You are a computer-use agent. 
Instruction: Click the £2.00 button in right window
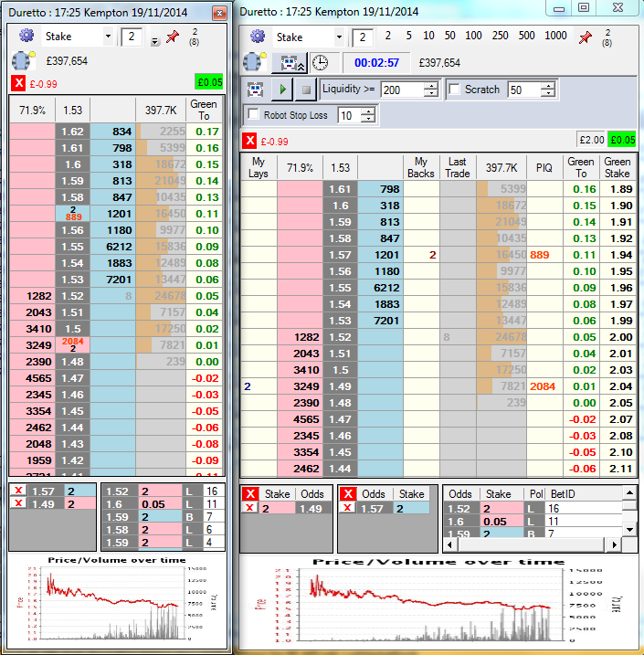coord(592,140)
